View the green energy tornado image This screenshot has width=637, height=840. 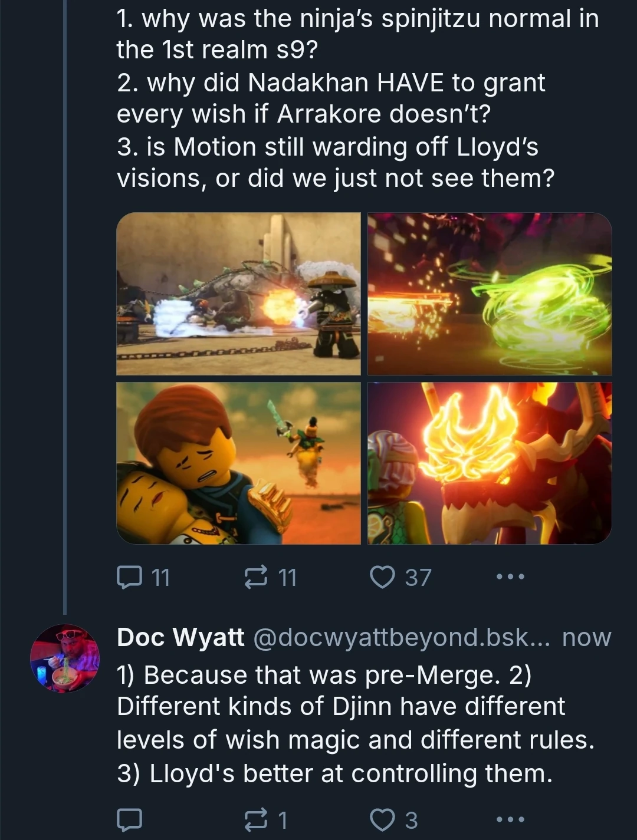pyautogui.click(x=490, y=293)
